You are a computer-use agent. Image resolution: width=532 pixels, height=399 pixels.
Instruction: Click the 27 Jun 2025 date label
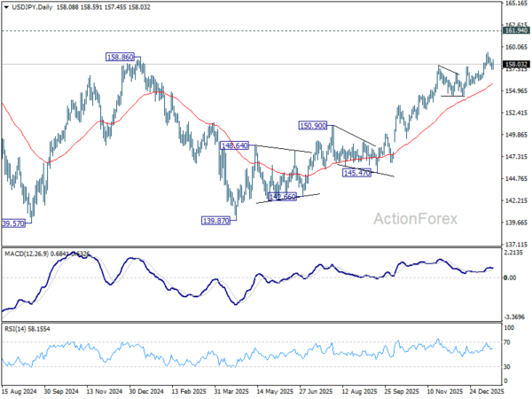tap(317, 391)
